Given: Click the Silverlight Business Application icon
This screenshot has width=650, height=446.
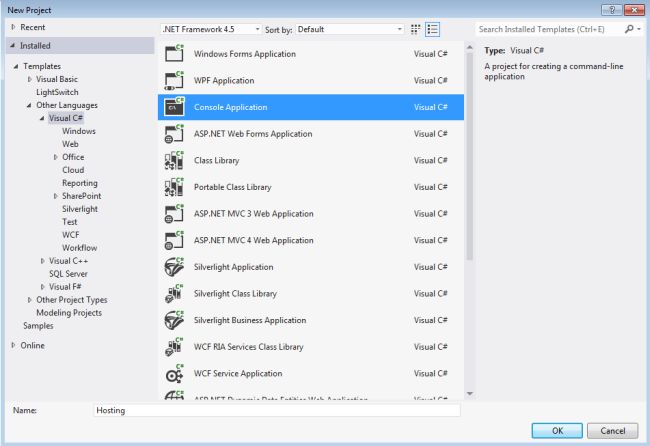Looking at the screenshot, I should [174, 320].
